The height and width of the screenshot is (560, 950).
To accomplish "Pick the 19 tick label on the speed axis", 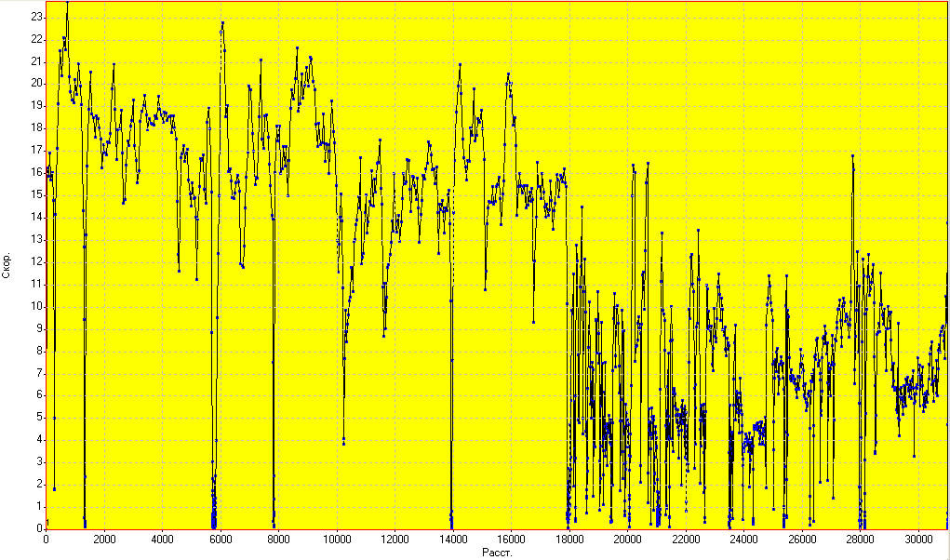I will (x=37, y=106).
